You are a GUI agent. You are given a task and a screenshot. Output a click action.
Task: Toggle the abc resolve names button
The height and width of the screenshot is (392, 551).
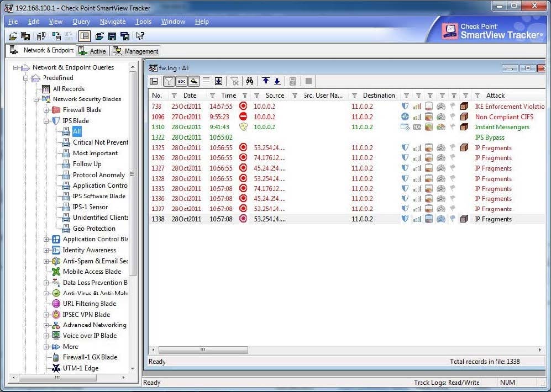181,81
